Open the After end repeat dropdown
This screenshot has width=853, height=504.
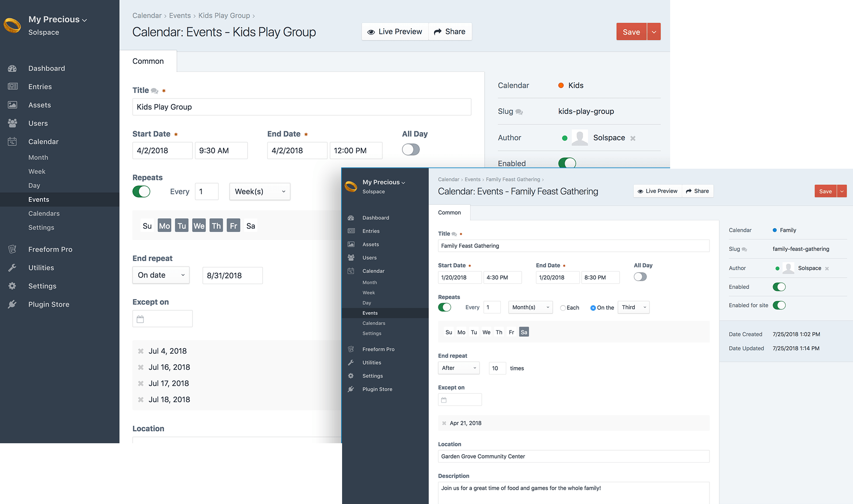point(458,368)
